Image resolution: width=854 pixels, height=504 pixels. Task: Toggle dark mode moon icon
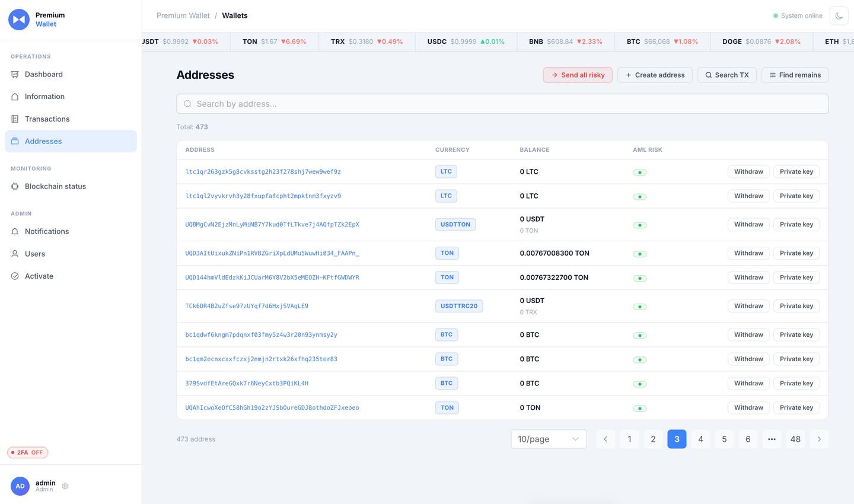pyautogui.click(x=839, y=16)
